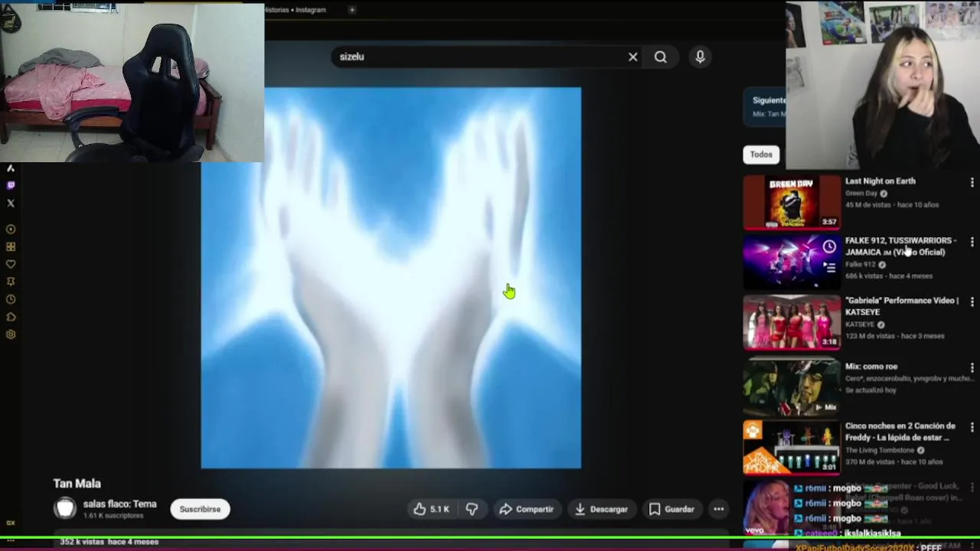Screen dimensions: 980x551
Task: Click the Descargar download button
Action: click(x=601, y=509)
